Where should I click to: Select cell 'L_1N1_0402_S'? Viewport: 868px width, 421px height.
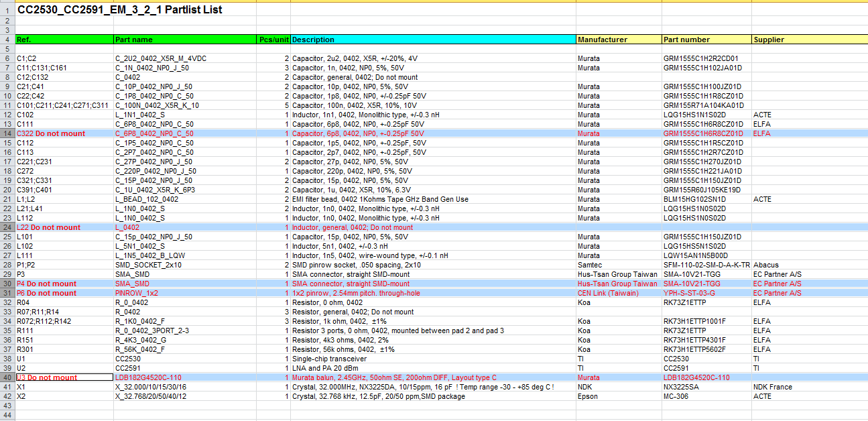tap(185, 115)
